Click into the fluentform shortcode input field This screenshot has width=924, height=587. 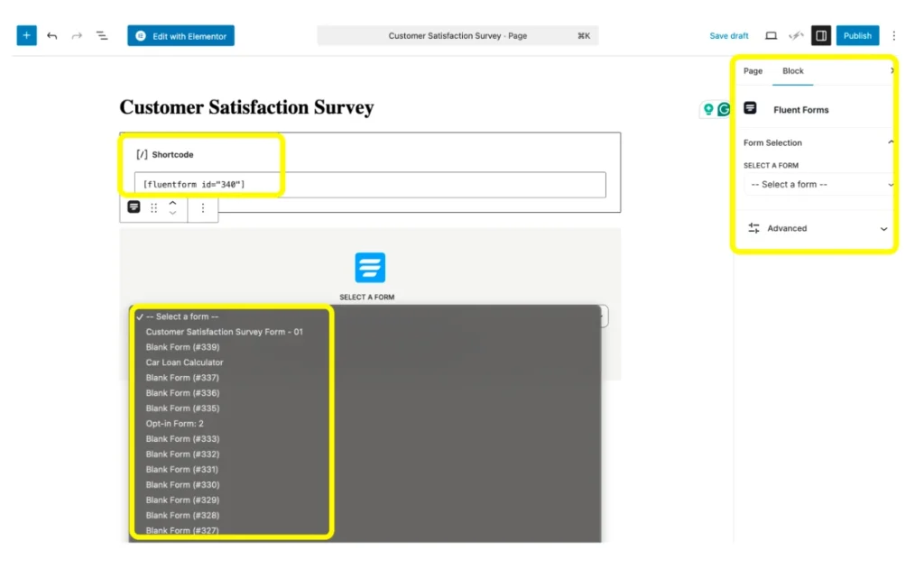click(x=370, y=184)
